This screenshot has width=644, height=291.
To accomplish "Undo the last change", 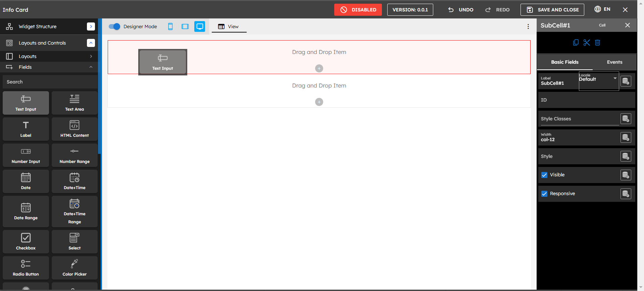I will (x=461, y=10).
